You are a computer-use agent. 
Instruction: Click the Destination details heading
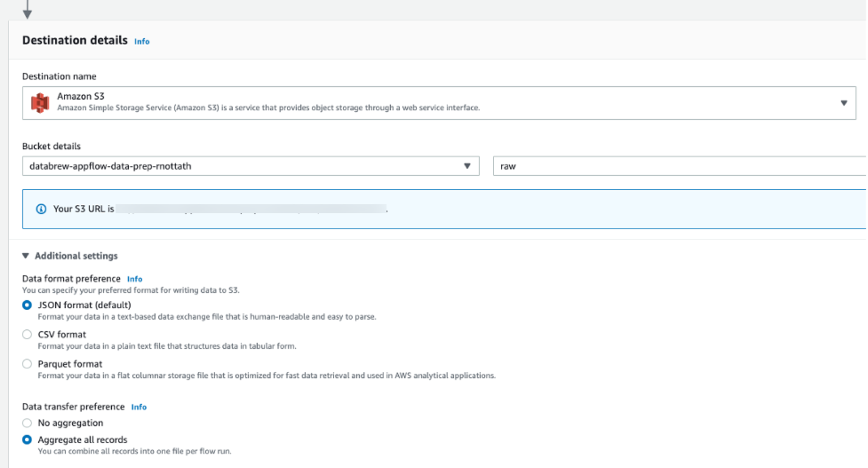75,40
